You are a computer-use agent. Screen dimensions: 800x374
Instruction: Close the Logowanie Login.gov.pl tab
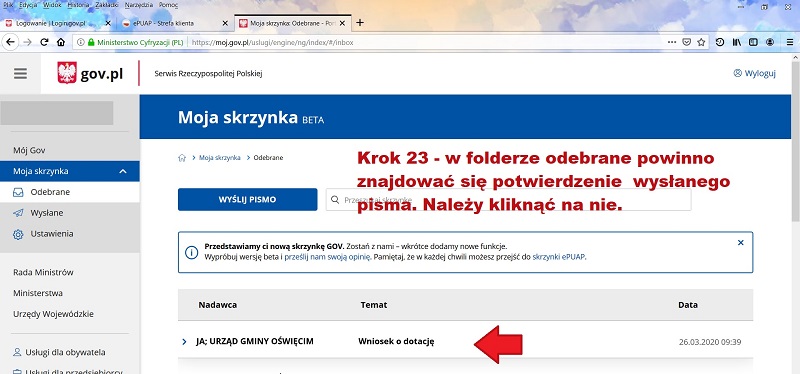[x=108, y=23]
